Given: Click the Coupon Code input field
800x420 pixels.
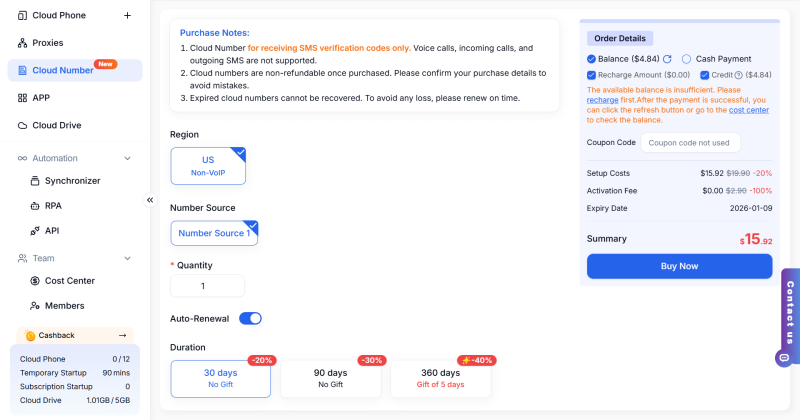Looking at the screenshot, I should [690, 143].
